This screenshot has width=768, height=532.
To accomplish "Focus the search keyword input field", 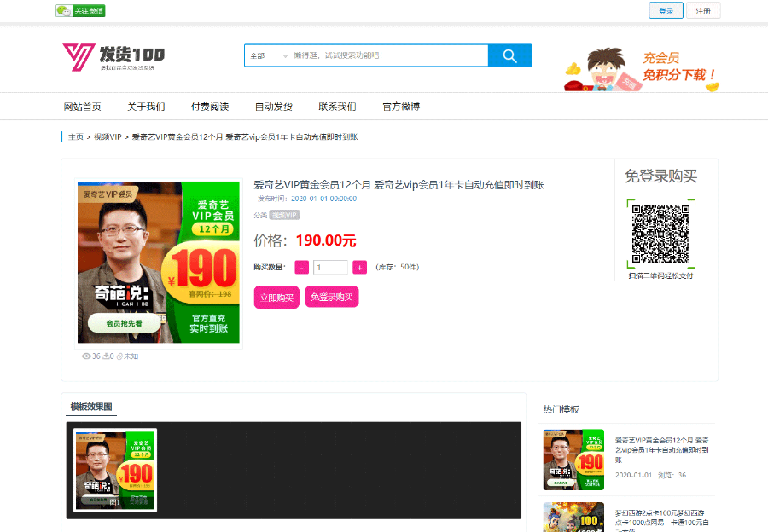I will 389,55.
